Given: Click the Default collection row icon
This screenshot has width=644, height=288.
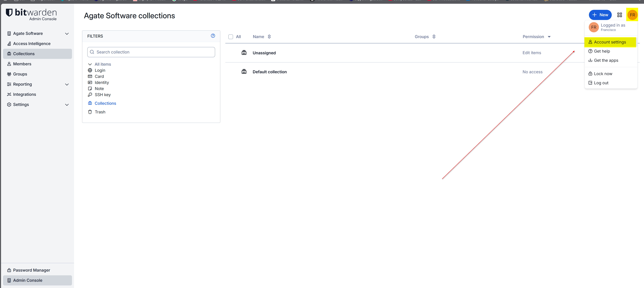Looking at the screenshot, I should coord(244,72).
